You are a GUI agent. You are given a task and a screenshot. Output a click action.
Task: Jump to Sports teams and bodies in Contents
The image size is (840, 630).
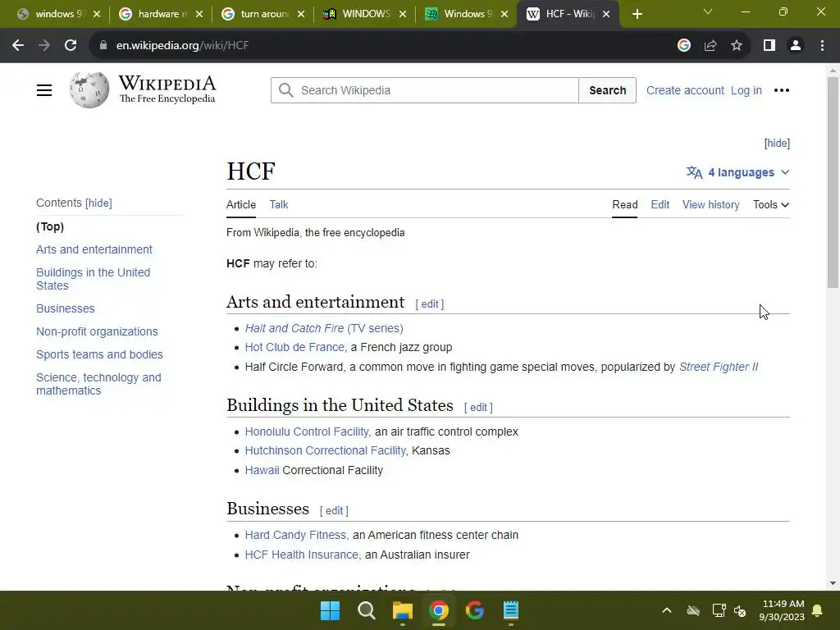coord(99,354)
